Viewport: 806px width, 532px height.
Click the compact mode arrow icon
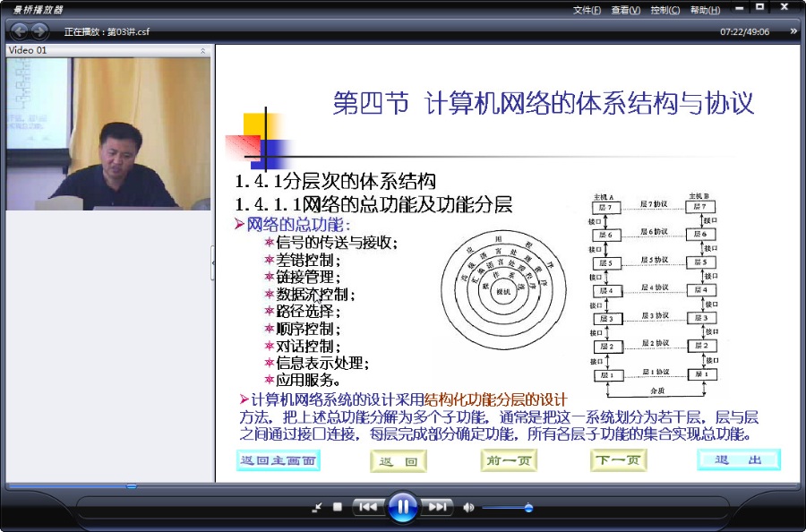click(x=317, y=507)
